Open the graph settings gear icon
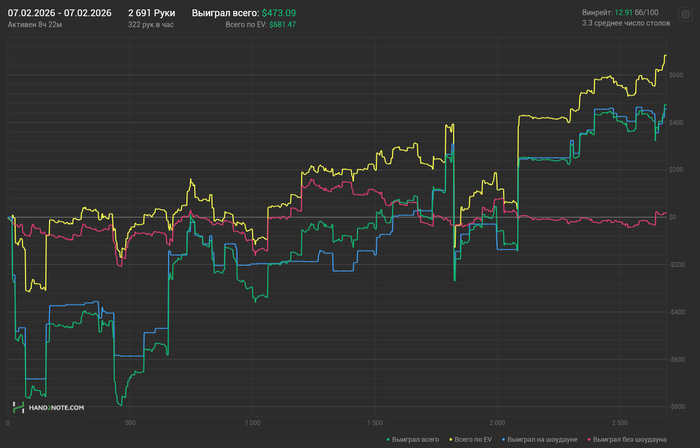 [x=685, y=14]
